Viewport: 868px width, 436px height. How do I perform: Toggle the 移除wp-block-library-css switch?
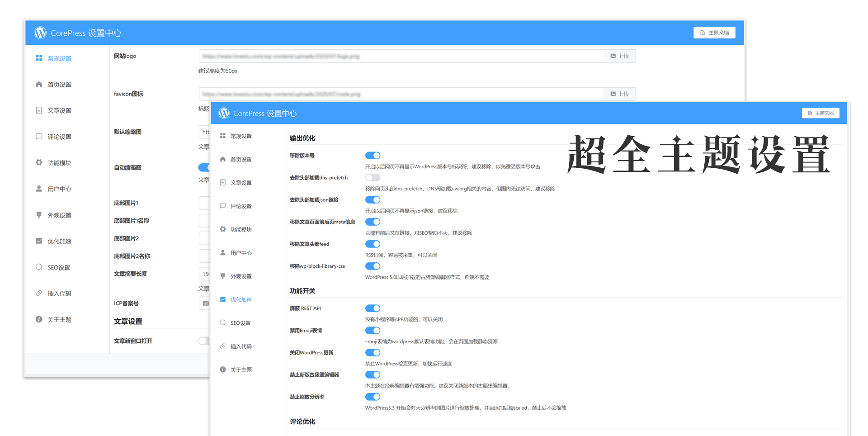pyautogui.click(x=373, y=266)
